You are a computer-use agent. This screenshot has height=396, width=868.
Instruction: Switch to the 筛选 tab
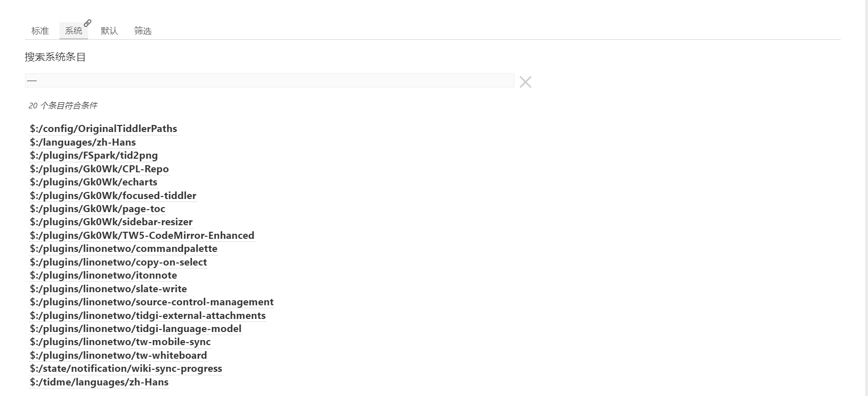coord(142,31)
